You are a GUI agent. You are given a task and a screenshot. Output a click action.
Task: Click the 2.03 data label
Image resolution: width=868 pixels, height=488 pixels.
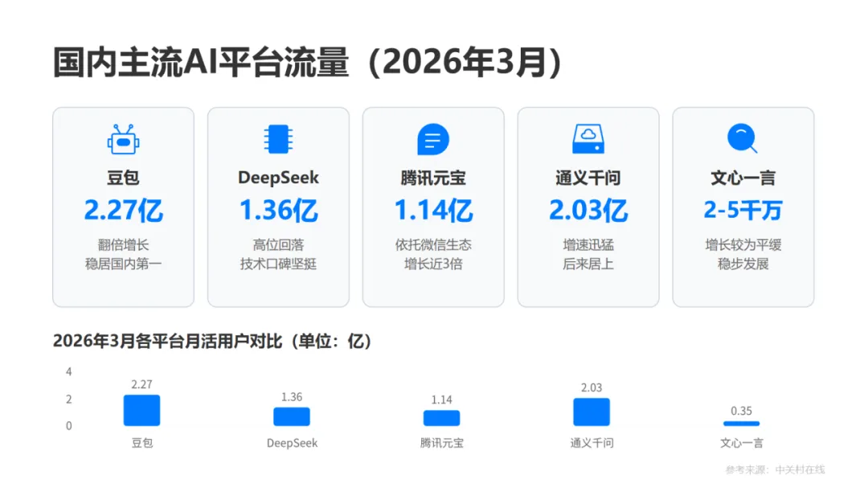[x=592, y=388]
